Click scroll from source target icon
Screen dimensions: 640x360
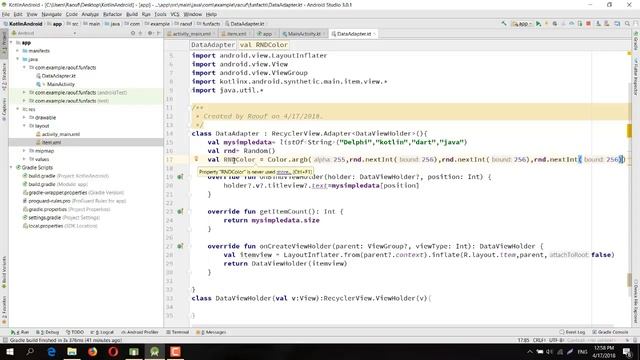133,33
